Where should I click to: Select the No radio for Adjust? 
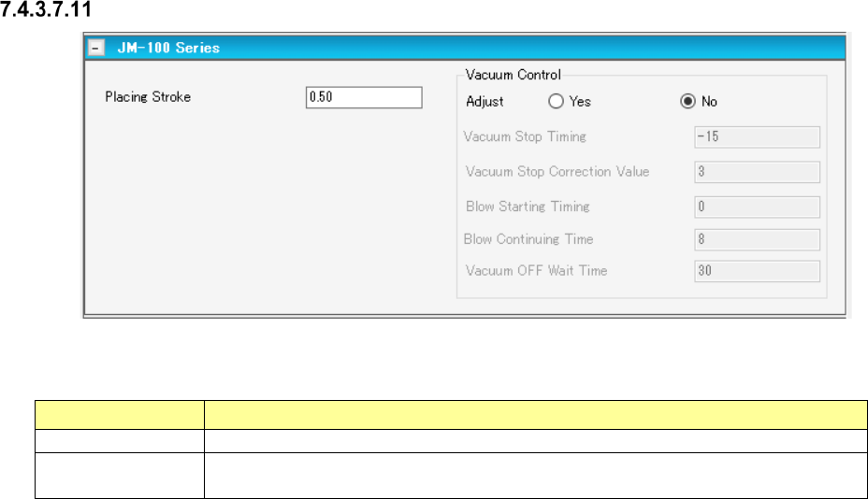687,101
